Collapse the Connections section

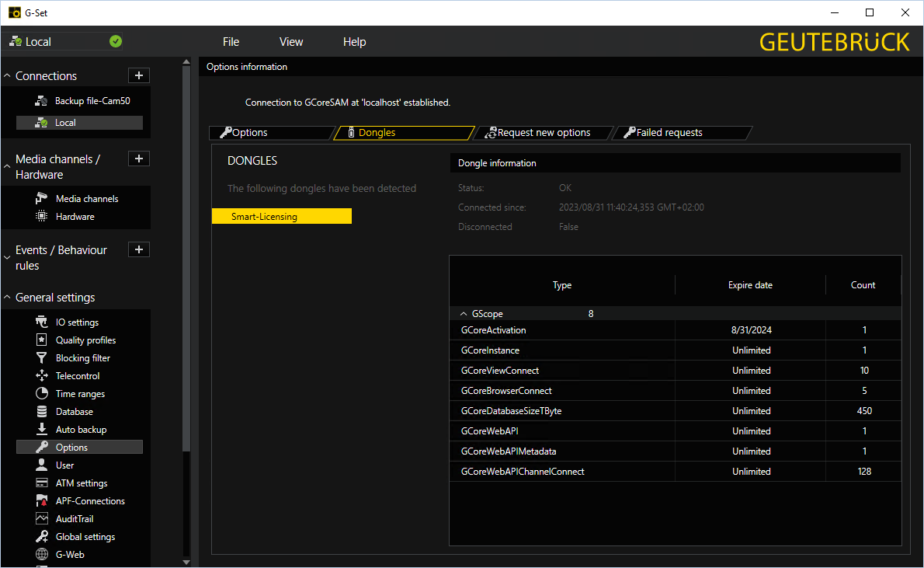click(x=8, y=76)
